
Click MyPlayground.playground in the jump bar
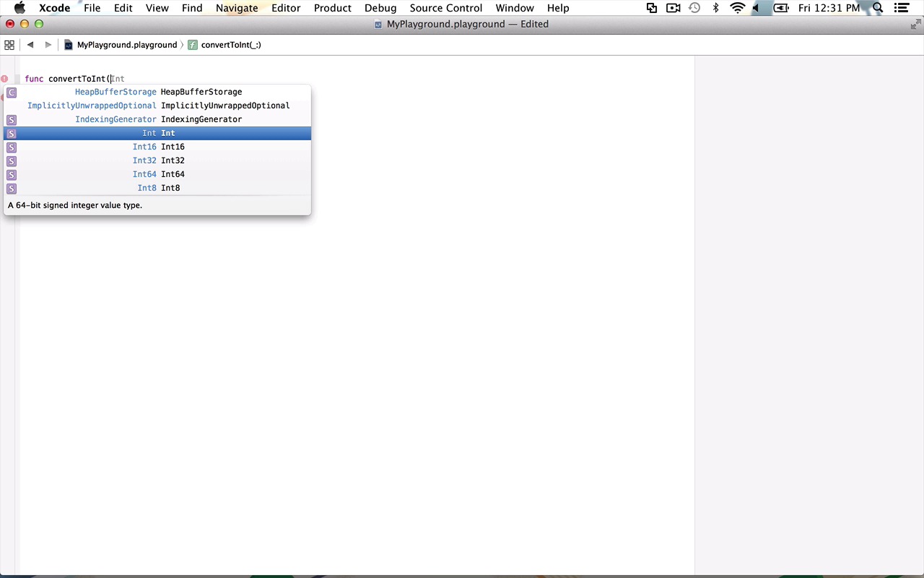(127, 45)
